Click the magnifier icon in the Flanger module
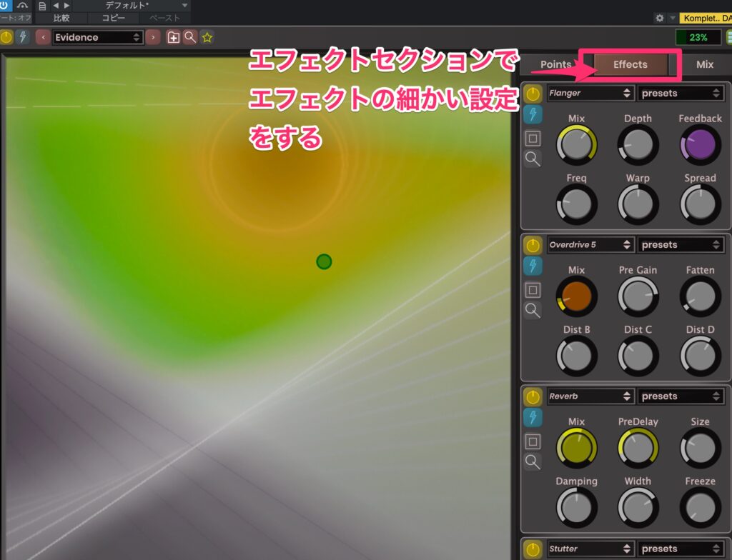The image size is (732, 560). pyautogui.click(x=533, y=159)
